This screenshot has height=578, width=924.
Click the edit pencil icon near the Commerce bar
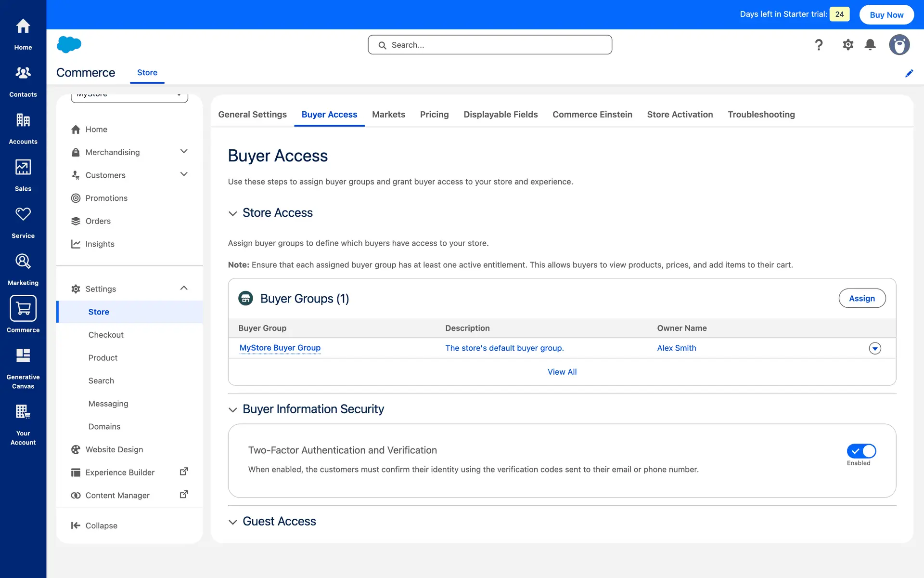point(909,73)
